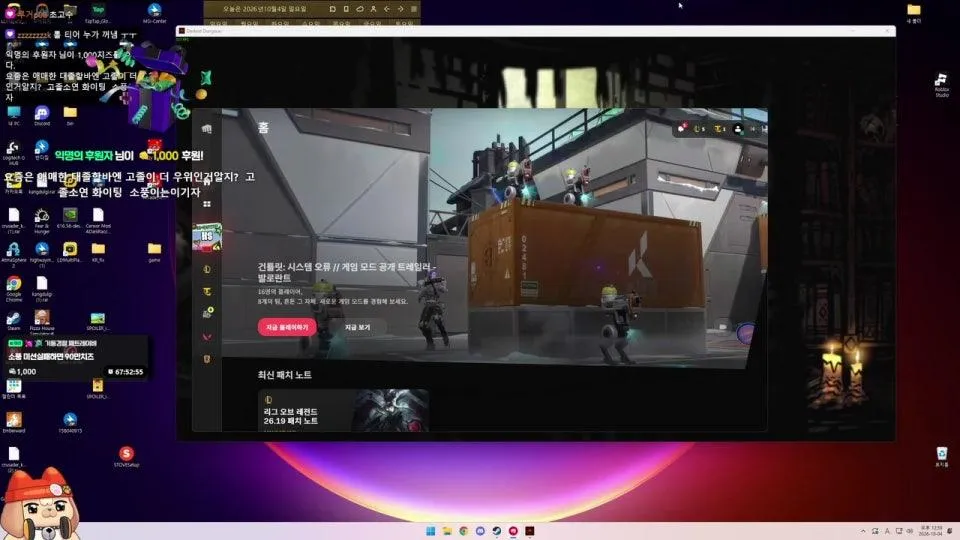Select the 내 PC desktop icon
This screenshot has height=540, width=960.
point(13,115)
